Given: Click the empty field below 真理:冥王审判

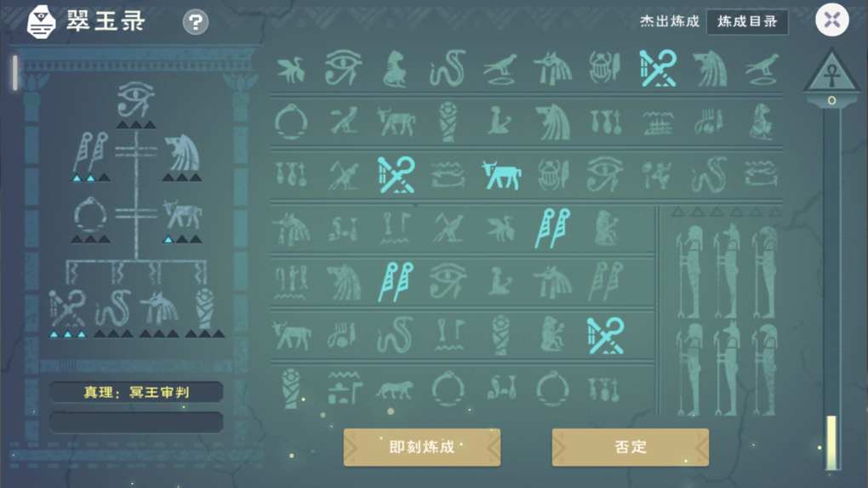Looking at the screenshot, I should [x=136, y=423].
